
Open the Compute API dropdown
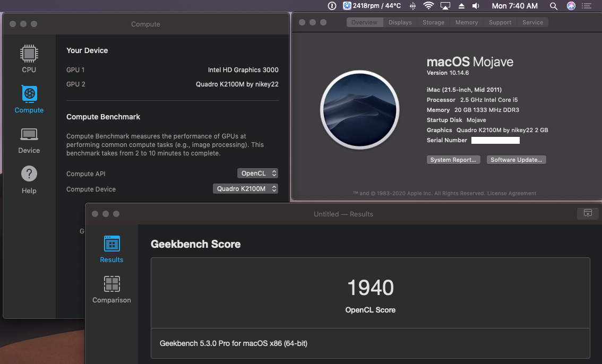(257, 174)
